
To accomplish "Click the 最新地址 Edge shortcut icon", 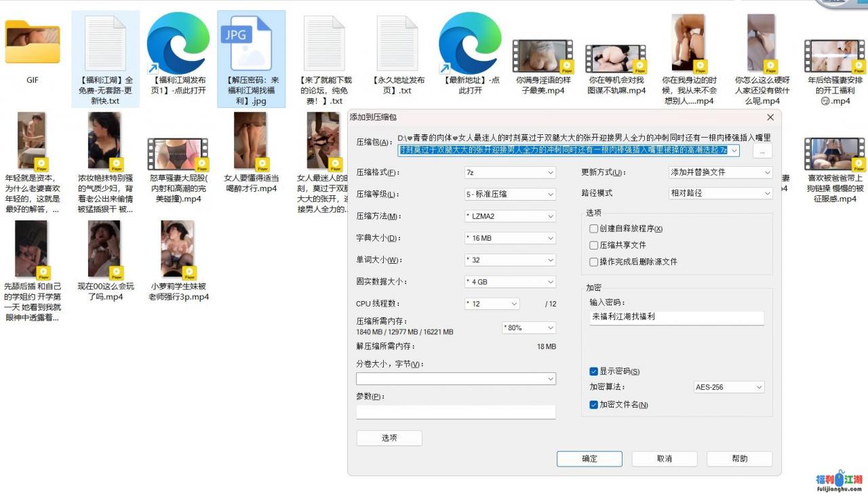I will point(469,44).
